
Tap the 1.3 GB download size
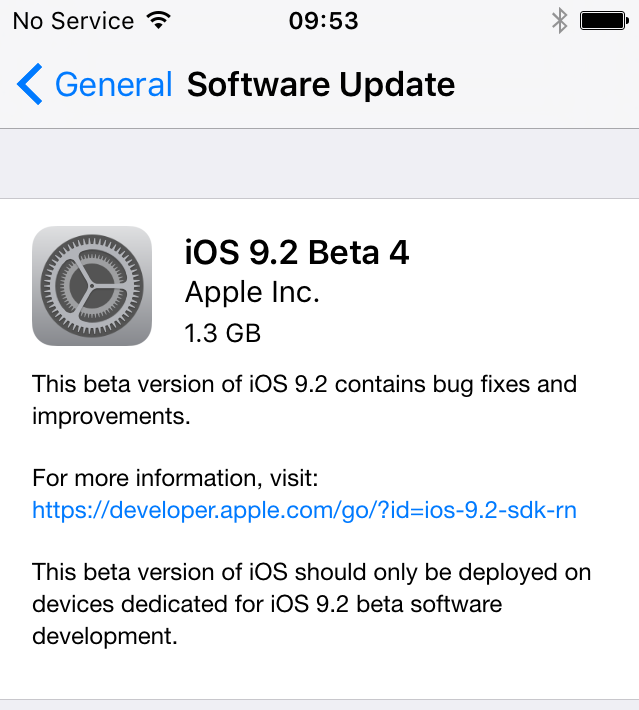point(223,333)
